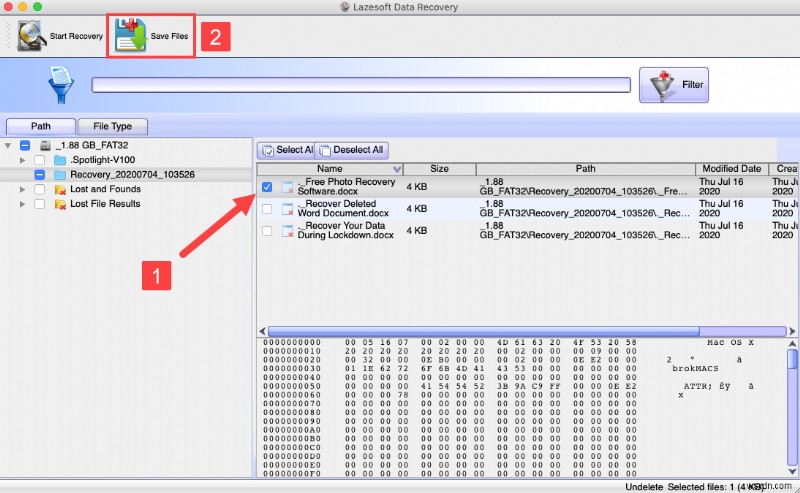Click the green zoom window button
800x493 pixels.
tap(37, 7)
